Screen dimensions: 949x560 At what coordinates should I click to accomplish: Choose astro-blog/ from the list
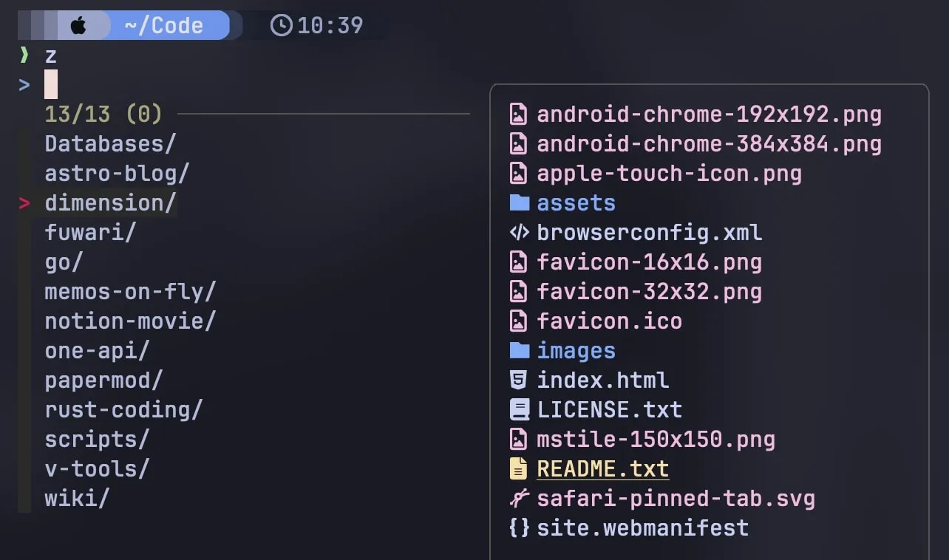point(117,174)
